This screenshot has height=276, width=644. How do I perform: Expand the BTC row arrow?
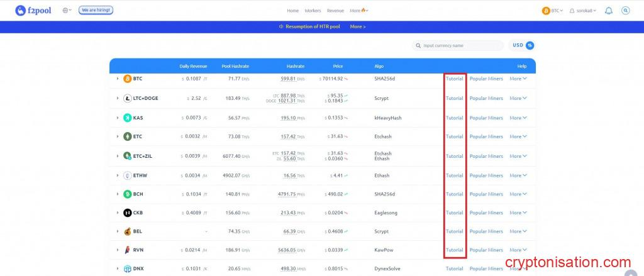[x=118, y=79]
